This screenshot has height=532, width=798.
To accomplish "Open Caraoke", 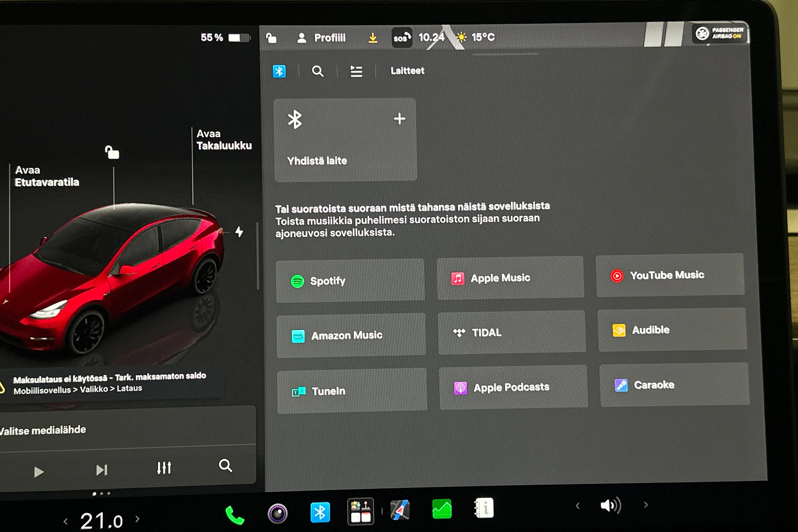I will tap(674, 385).
